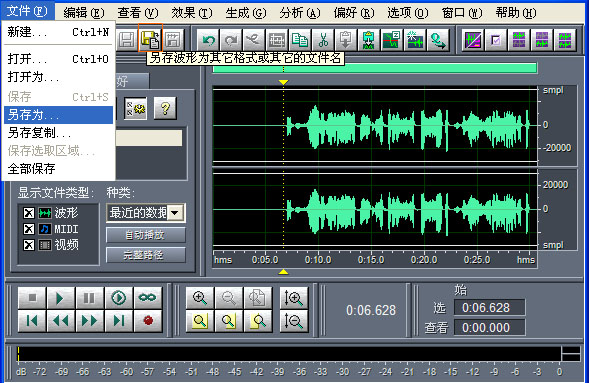Click the green horizontal range bar above waveform
The image size is (589, 383).
pyautogui.click(x=375, y=68)
